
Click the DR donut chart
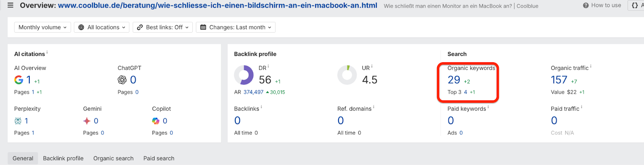244,75
